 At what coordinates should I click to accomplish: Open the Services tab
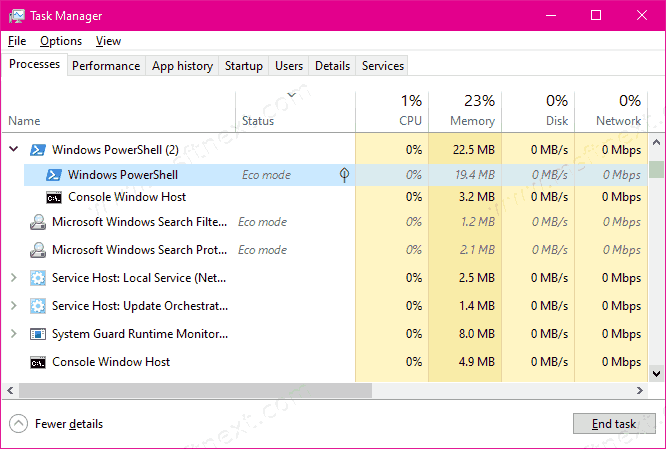(x=383, y=66)
